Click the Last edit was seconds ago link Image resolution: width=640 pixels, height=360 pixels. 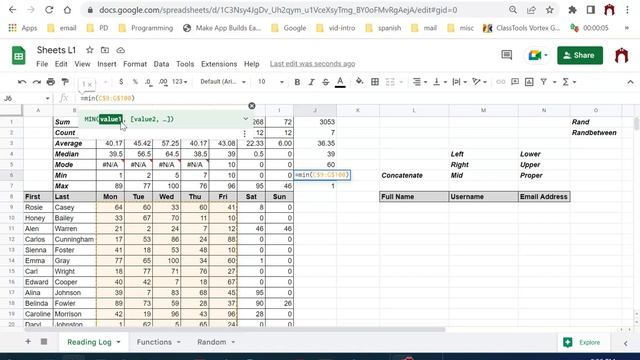312,64
